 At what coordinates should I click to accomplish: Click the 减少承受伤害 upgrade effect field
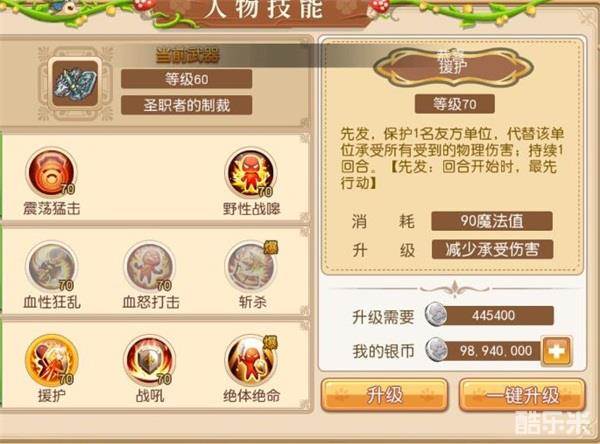coord(492,250)
